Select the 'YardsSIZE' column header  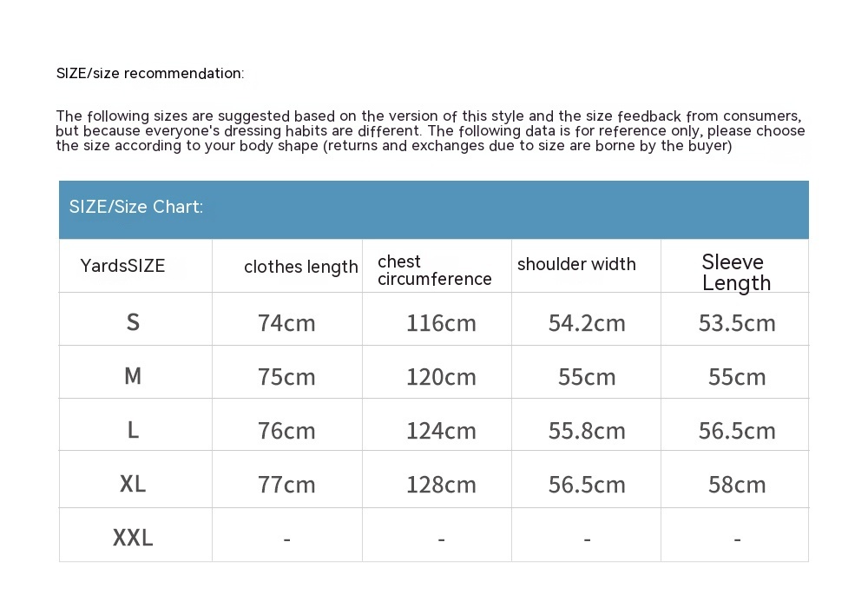tap(122, 266)
